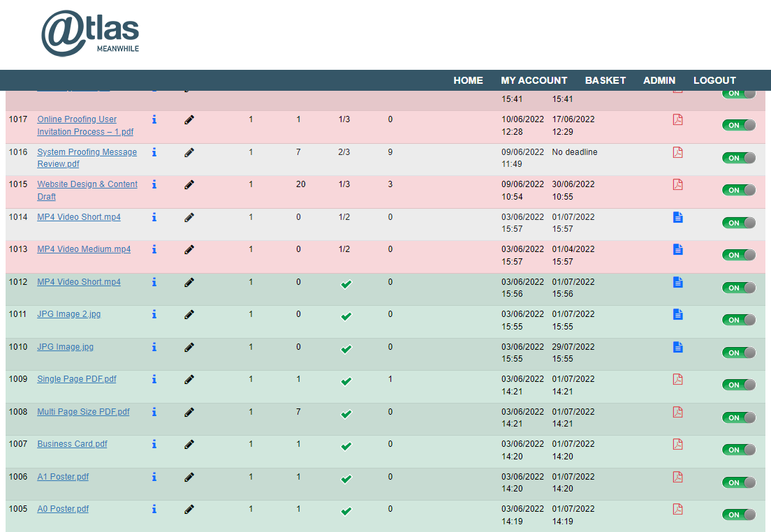Click LOGOUT in the navigation bar
The image size is (771, 532).
(714, 80)
